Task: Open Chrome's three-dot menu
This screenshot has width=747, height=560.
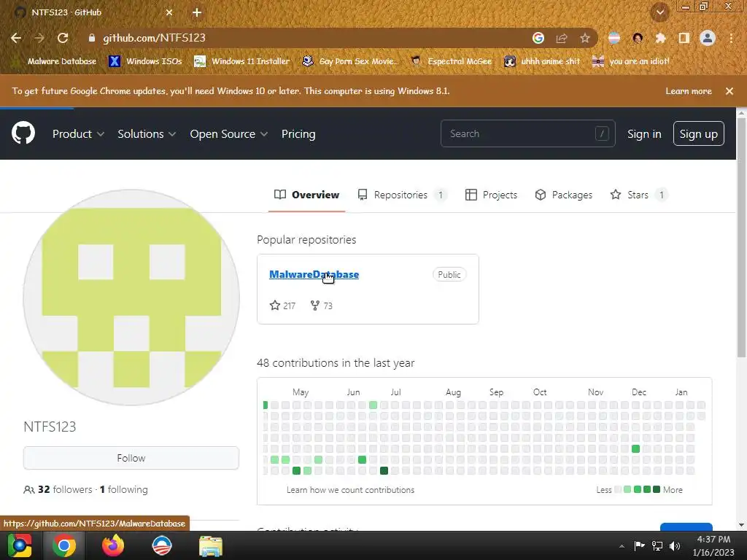Action: [x=731, y=38]
